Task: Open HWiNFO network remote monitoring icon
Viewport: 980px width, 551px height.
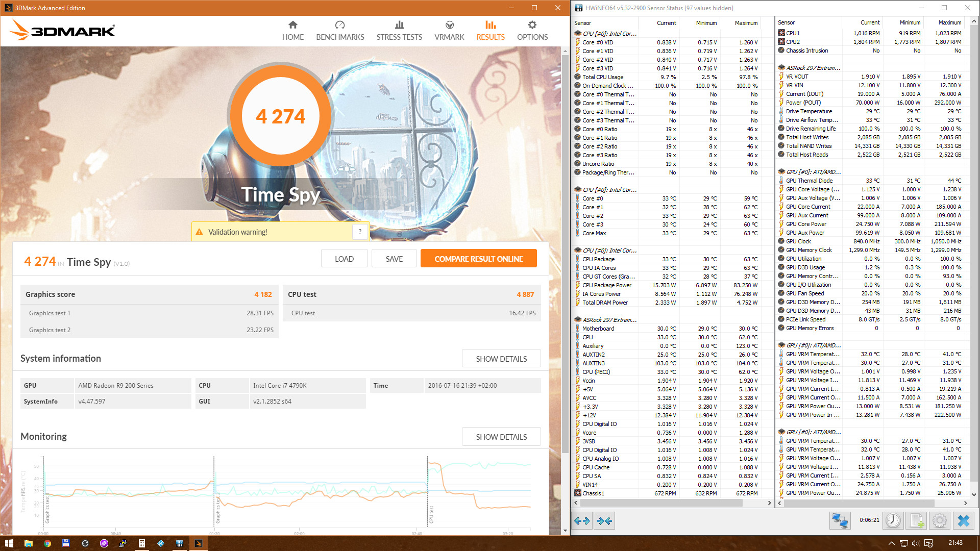Action: coord(840,520)
